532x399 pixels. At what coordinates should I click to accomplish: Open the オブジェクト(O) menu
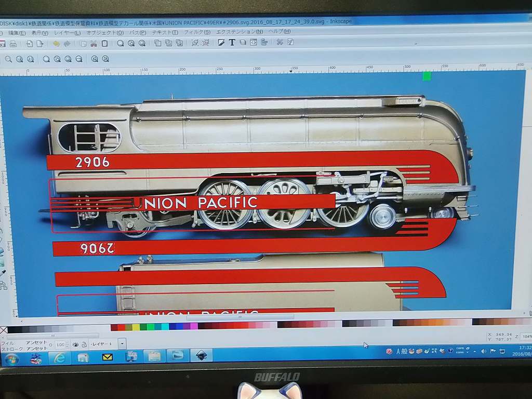pos(105,33)
